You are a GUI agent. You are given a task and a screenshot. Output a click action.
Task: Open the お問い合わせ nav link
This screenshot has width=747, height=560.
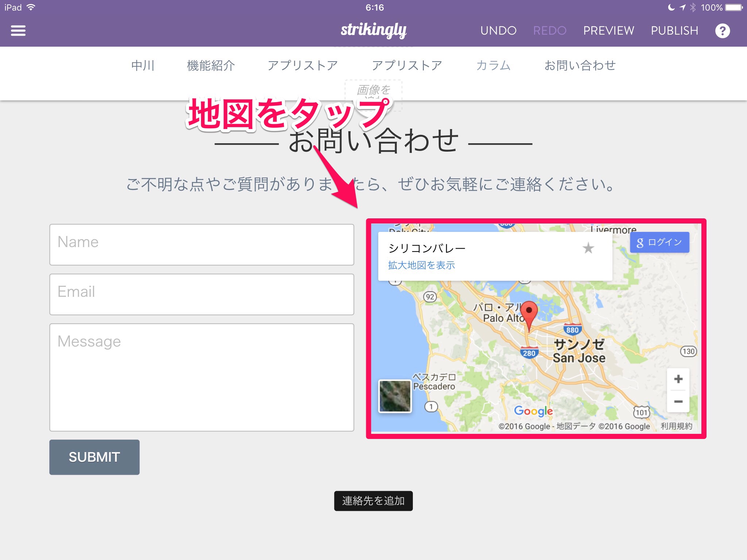(x=580, y=66)
